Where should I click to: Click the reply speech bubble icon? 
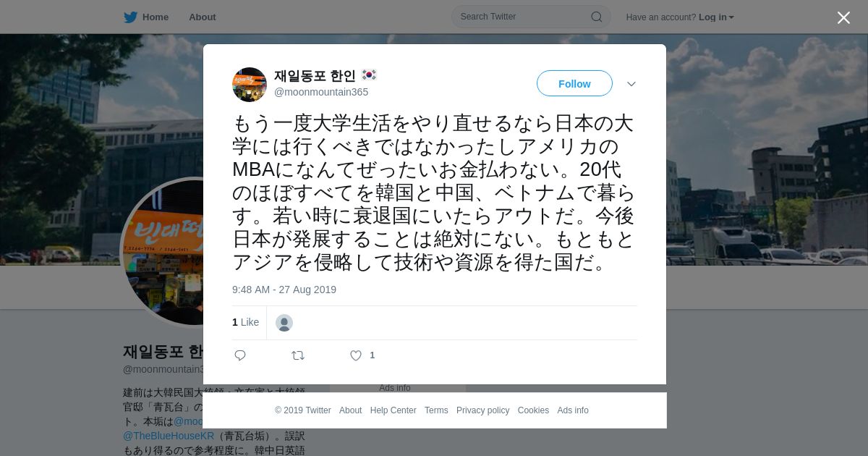[240, 355]
